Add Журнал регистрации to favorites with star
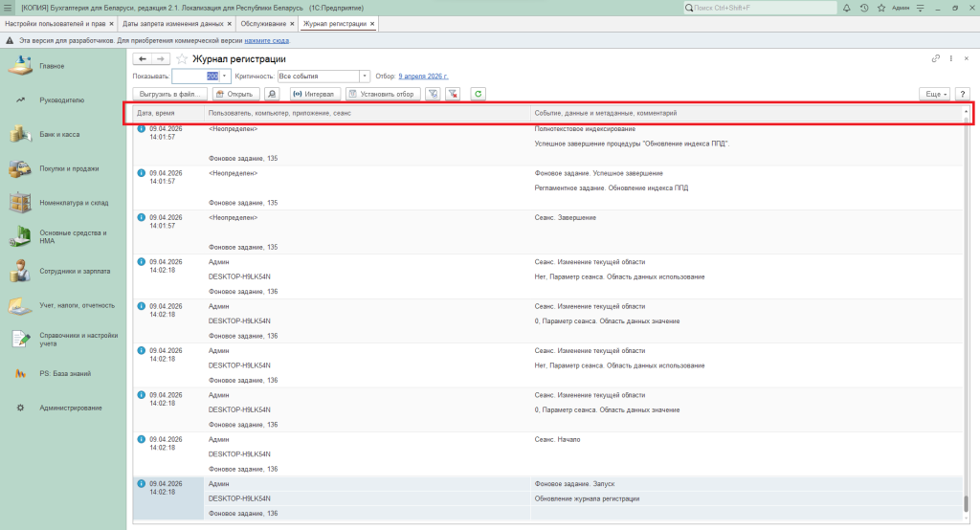The image size is (980, 530). point(182,59)
